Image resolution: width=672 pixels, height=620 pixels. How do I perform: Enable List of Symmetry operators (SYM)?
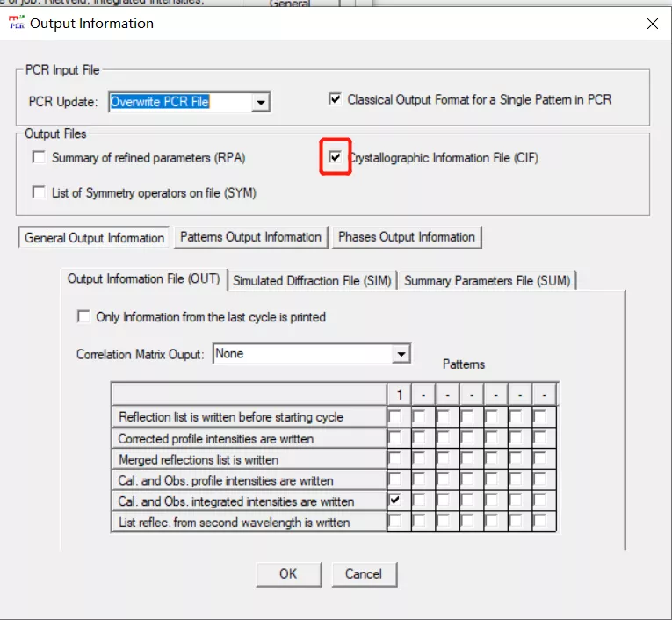[39, 192]
